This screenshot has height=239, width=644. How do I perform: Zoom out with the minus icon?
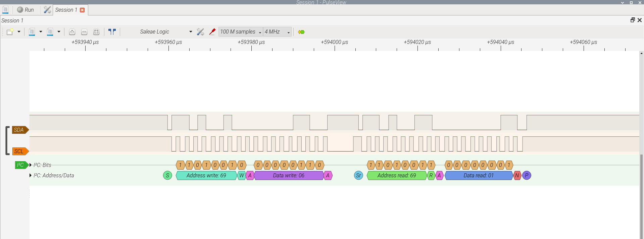(84, 32)
